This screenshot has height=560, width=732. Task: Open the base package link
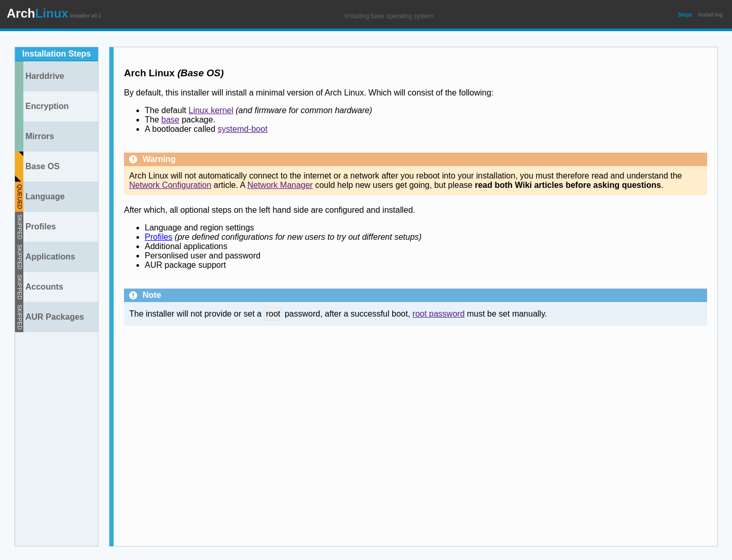[x=170, y=120]
